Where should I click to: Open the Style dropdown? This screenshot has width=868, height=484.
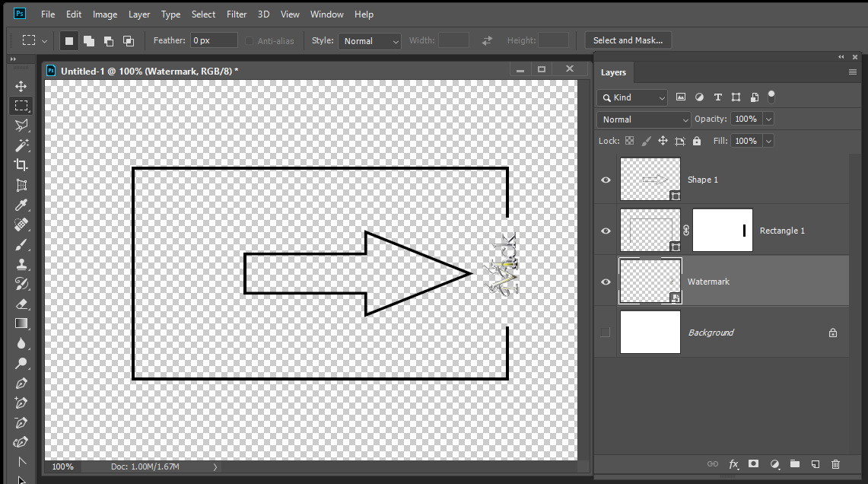(369, 41)
